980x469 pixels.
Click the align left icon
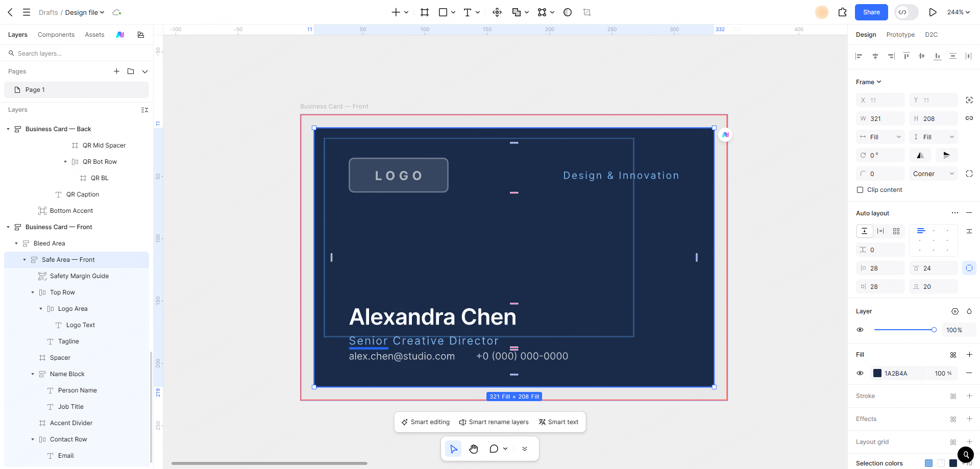[x=859, y=56]
